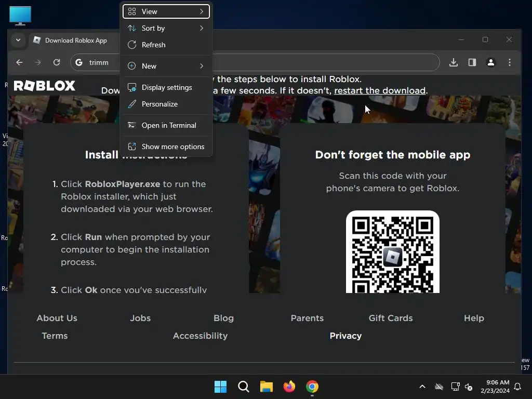Click the Roblox logo
532x399 pixels.
[45, 86]
